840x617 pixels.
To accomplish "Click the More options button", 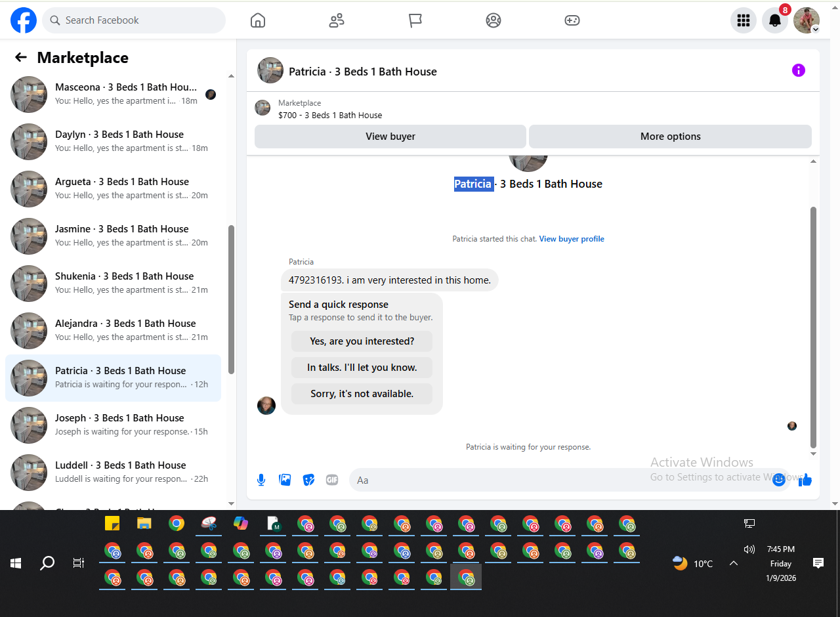I will click(x=670, y=137).
